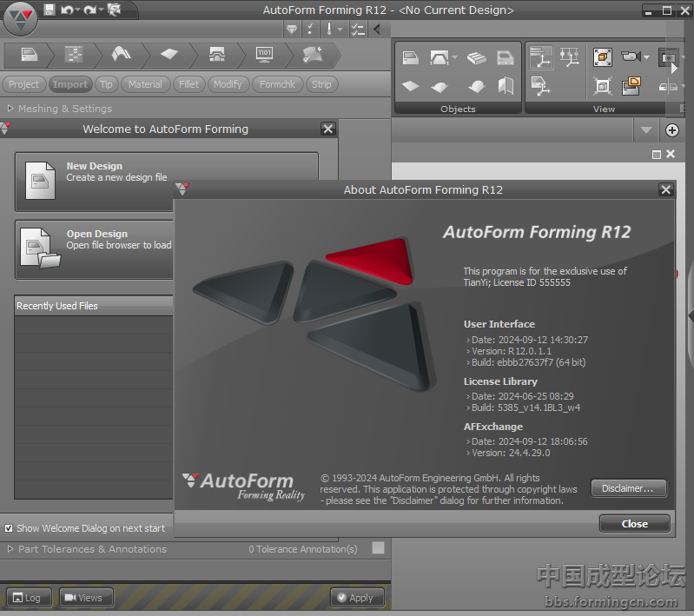Click the coordinate axes icon in View
The width and height of the screenshot is (694, 616).
coord(541,58)
